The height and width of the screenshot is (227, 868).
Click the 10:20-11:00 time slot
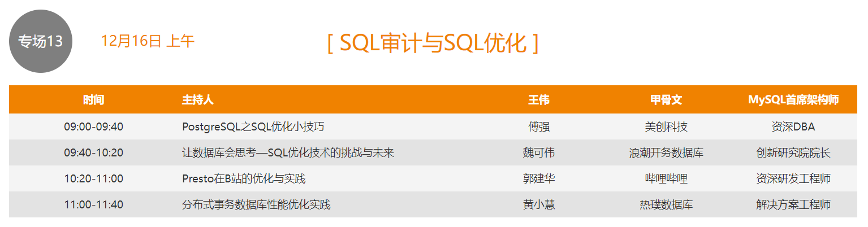(x=93, y=178)
